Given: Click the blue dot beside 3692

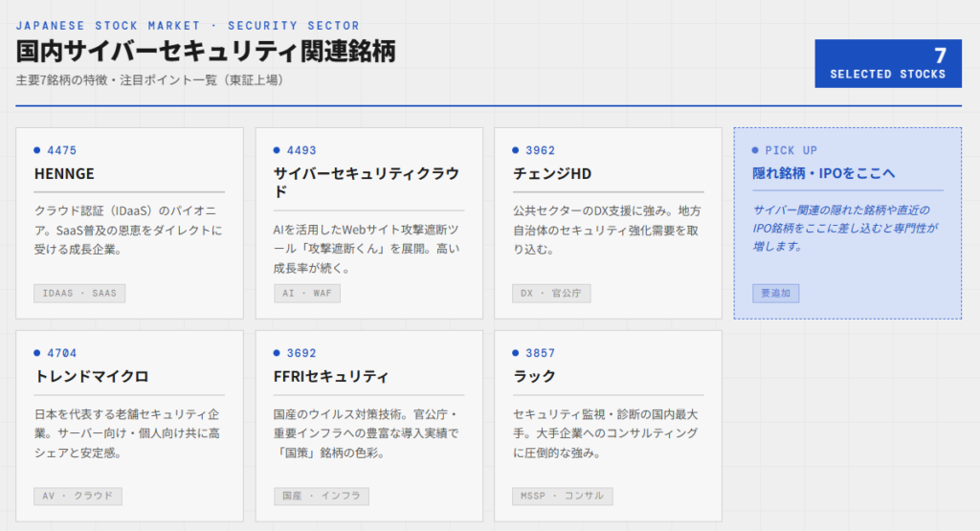Looking at the screenshot, I should click(277, 352).
